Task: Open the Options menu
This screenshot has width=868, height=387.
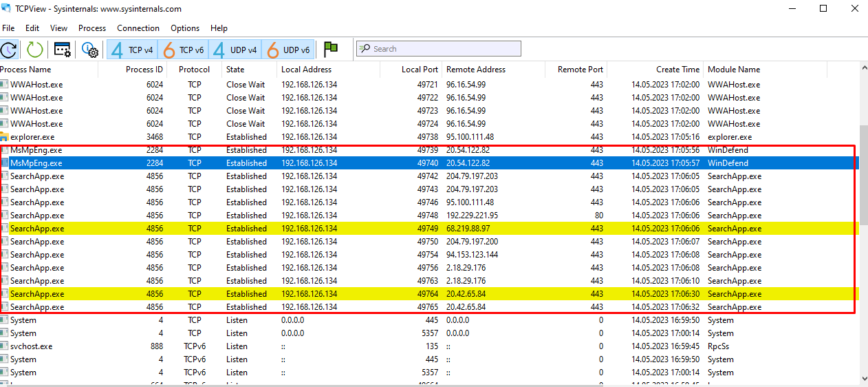Action: pos(185,28)
